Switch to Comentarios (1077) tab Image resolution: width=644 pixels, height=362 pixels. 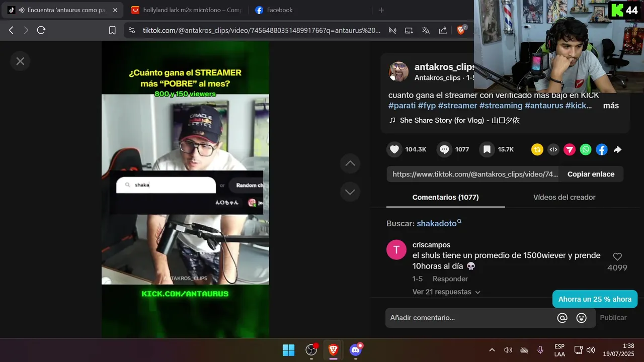[x=446, y=197]
